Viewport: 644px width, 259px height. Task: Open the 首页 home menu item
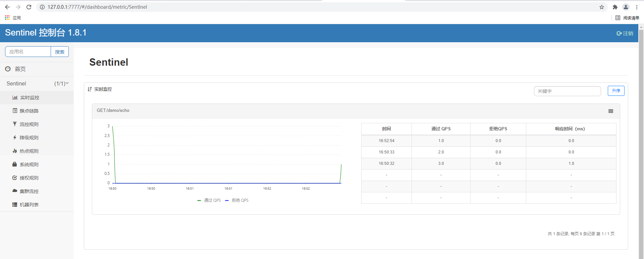(37, 69)
